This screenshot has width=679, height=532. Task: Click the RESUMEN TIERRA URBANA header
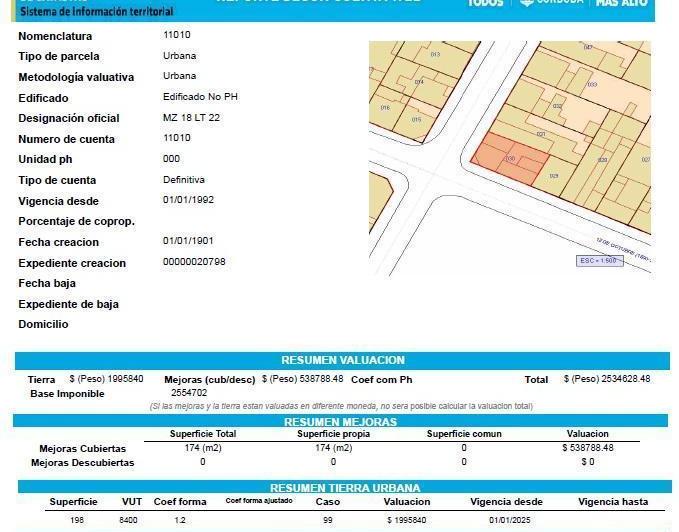click(345, 487)
